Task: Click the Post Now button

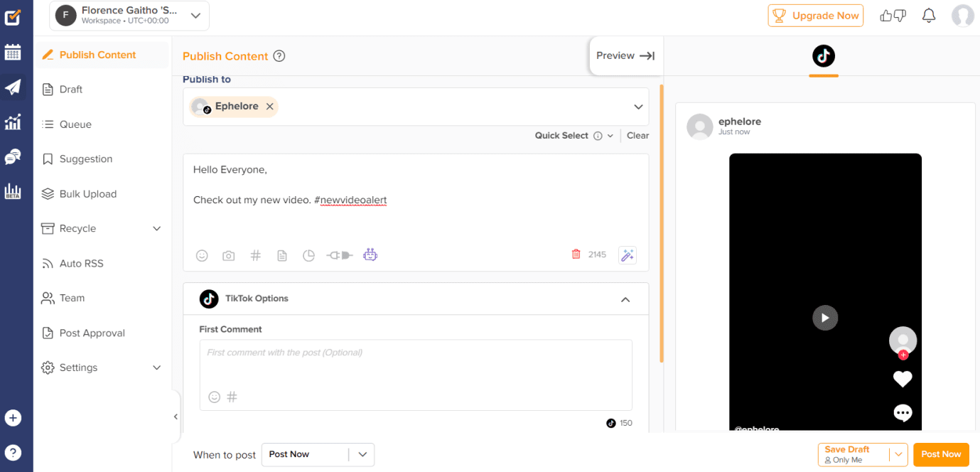Action: click(941, 454)
